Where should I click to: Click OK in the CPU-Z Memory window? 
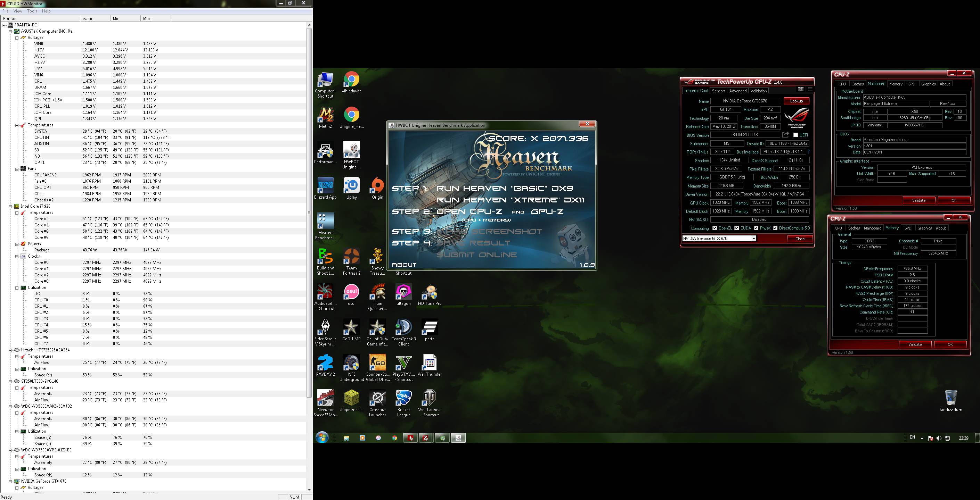point(950,344)
